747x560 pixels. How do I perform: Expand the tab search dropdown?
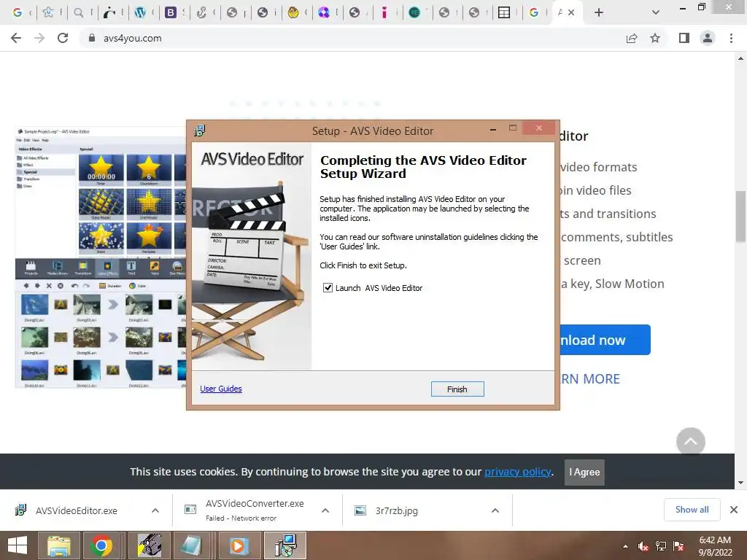click(656, 13)
